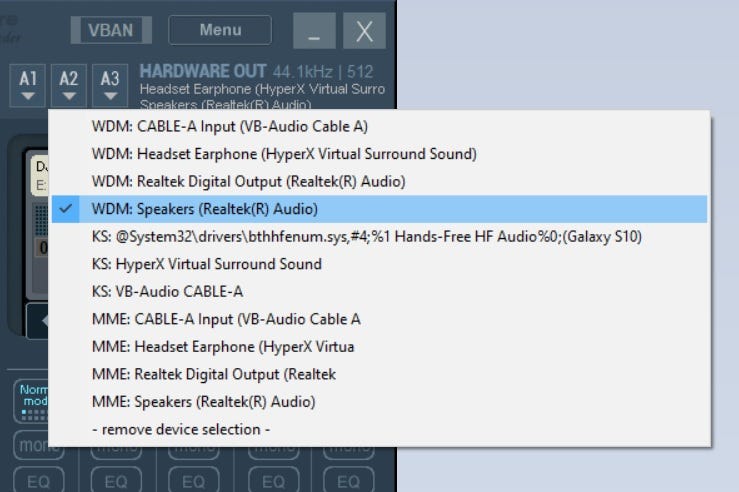Close the Voicemeeter window
The image size is (739, 492).
coord(364,31)
